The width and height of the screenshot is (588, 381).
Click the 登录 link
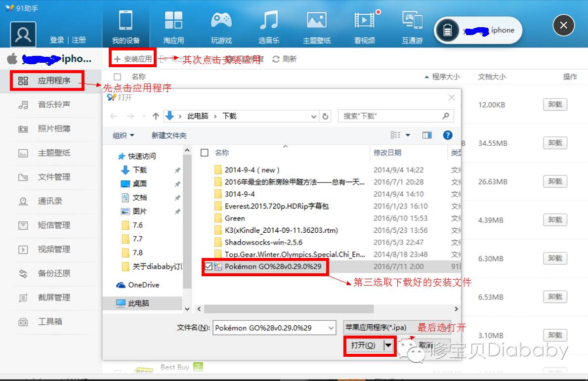[57, 40]
